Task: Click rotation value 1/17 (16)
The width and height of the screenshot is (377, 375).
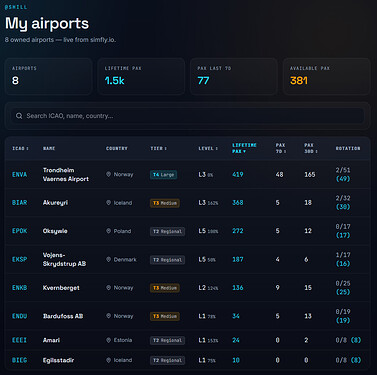Action: pos(343,259)
